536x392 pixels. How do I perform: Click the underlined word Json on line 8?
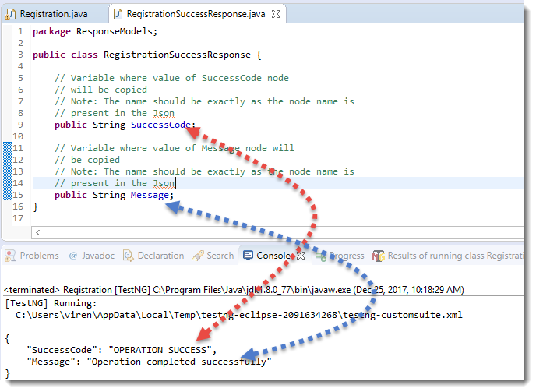pos(164,114)
